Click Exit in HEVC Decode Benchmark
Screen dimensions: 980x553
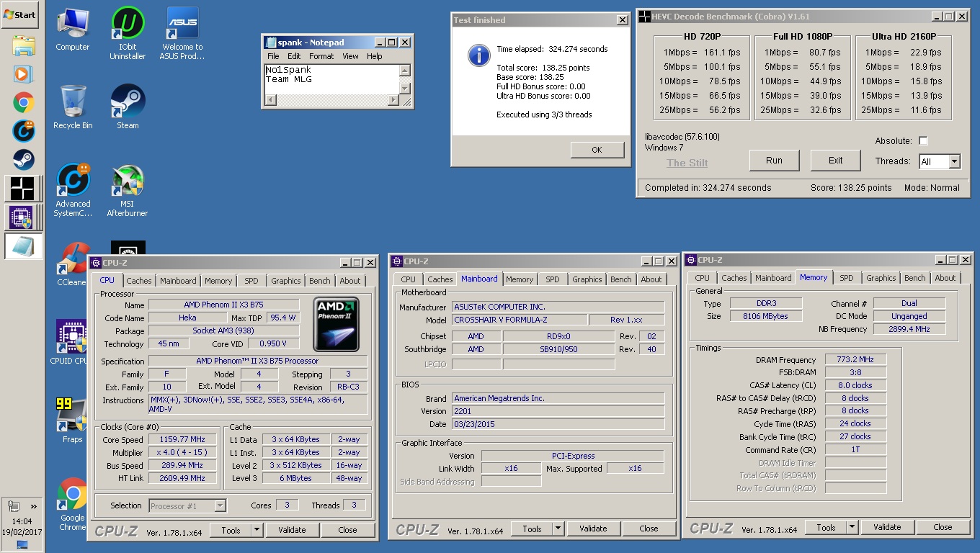point(835,161)
